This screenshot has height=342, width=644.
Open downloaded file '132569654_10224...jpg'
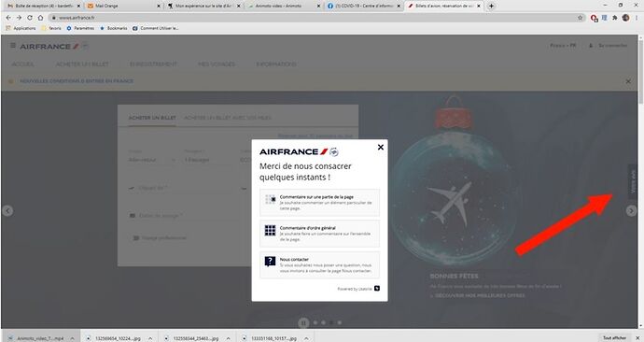click(x=114, y=338)
